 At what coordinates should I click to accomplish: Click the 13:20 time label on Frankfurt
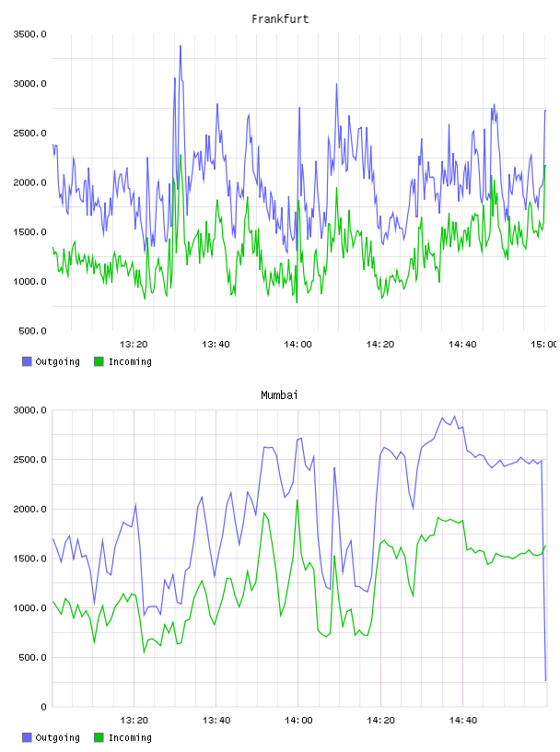134,344
